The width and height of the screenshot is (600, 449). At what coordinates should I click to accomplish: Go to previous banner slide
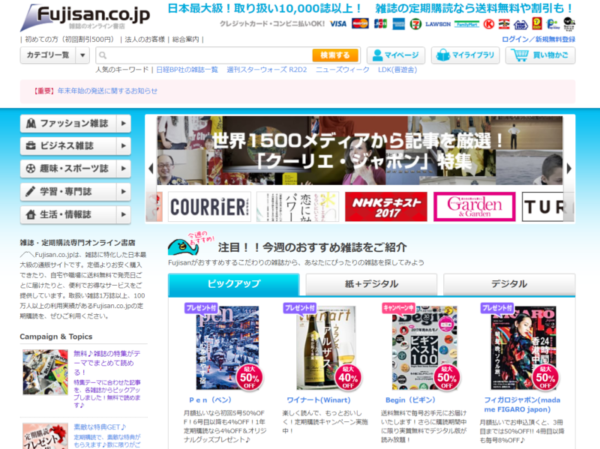click(x=151, y=168)
